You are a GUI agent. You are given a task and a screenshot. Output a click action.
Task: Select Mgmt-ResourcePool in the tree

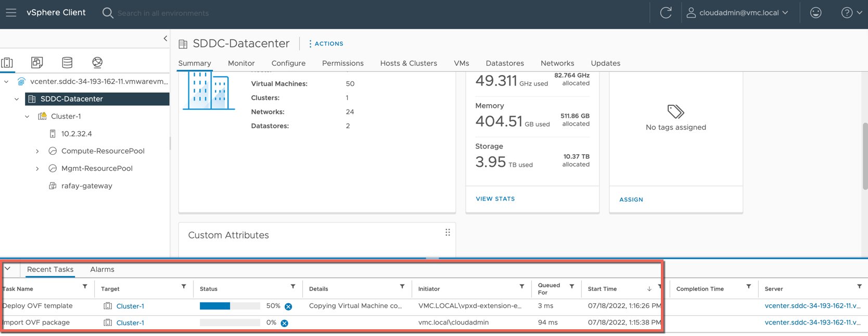97,168
